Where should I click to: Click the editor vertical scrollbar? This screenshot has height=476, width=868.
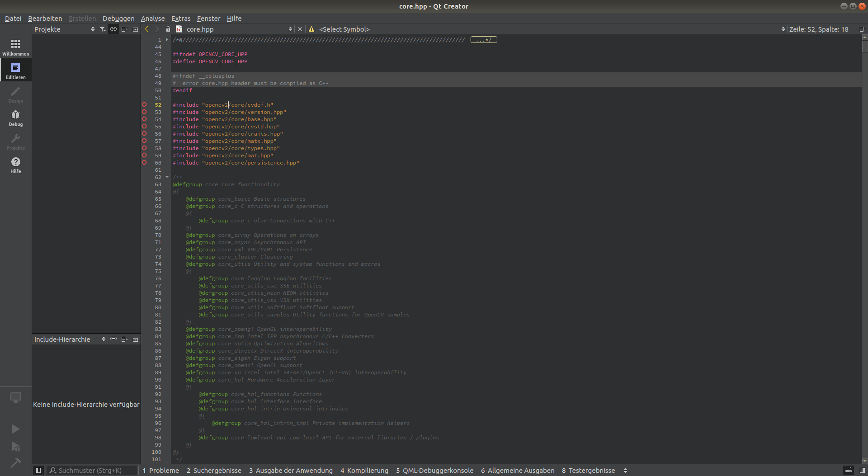tap(864, 249)
